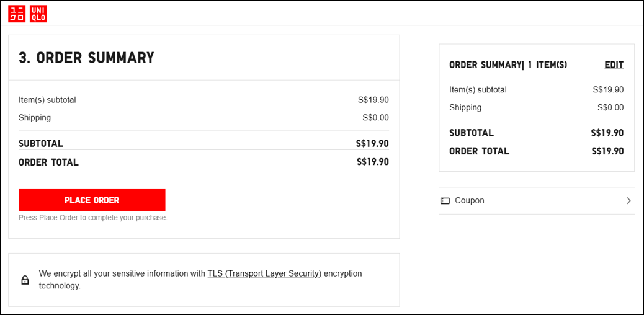This screenshot has height=315, width=644.
Task: Click the sidebar Item(s) subtotal S$19.90 value
Action: 608,90
